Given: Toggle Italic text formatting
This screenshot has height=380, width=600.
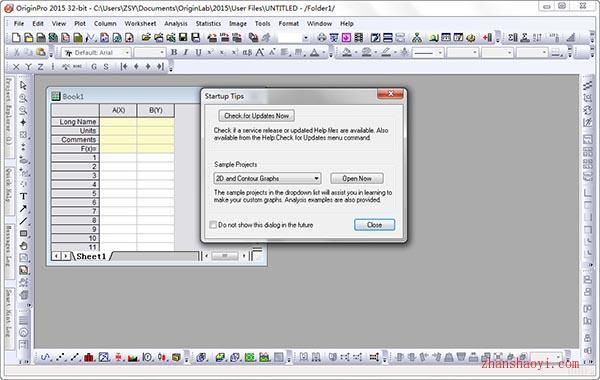Looking at the screenshot, I should (x=186, y=52).
